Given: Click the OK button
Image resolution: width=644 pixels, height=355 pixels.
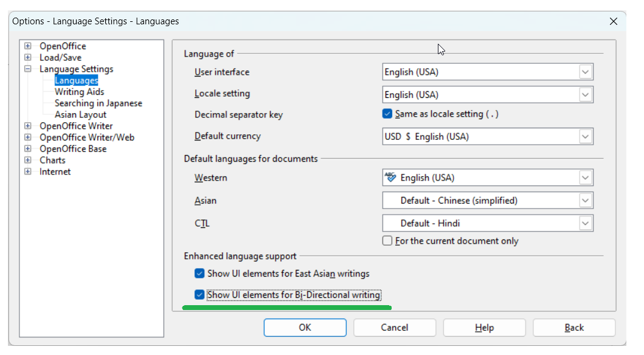Looking at the screenshot, I should [x=305, y=328].
